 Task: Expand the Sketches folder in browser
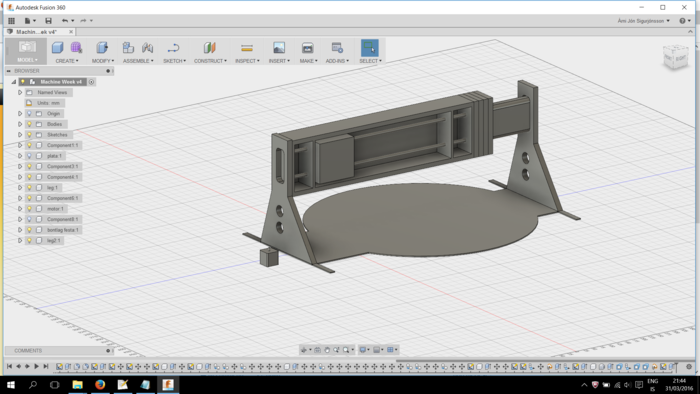20,135
